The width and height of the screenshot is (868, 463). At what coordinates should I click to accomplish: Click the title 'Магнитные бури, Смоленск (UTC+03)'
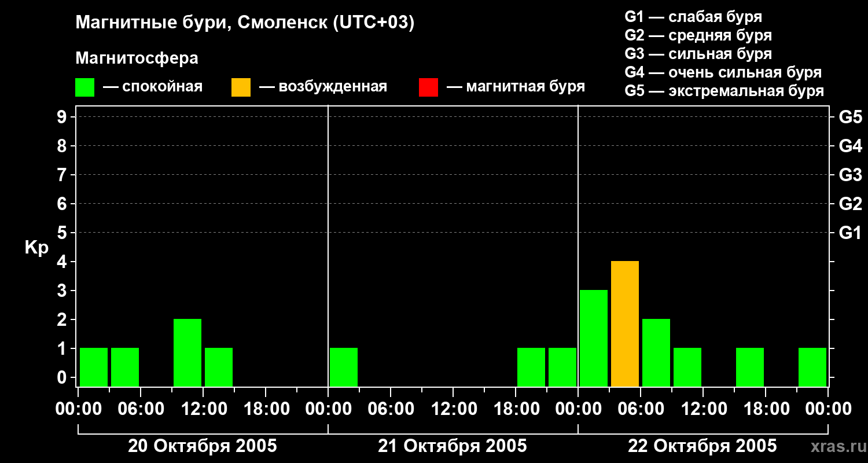coord(245,23)
